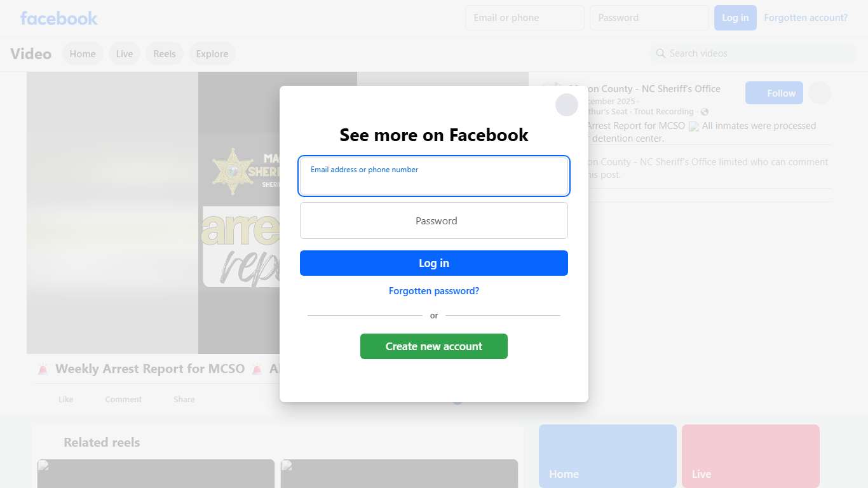Click the search videos magnifier icon
This screenshot has width=868, height=488.
[x=661, y=53]
